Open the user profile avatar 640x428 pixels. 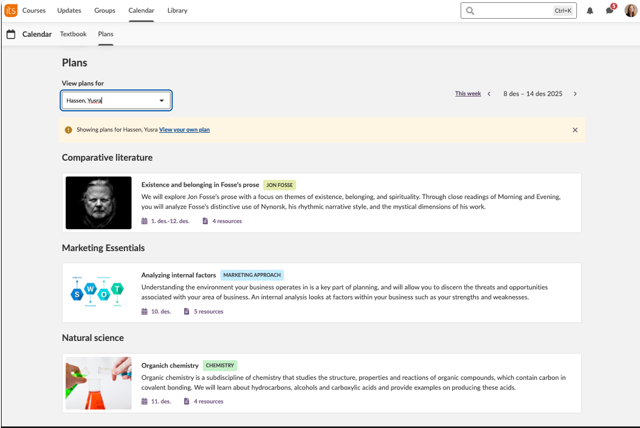pyautogui.click(x=630, y=11)
